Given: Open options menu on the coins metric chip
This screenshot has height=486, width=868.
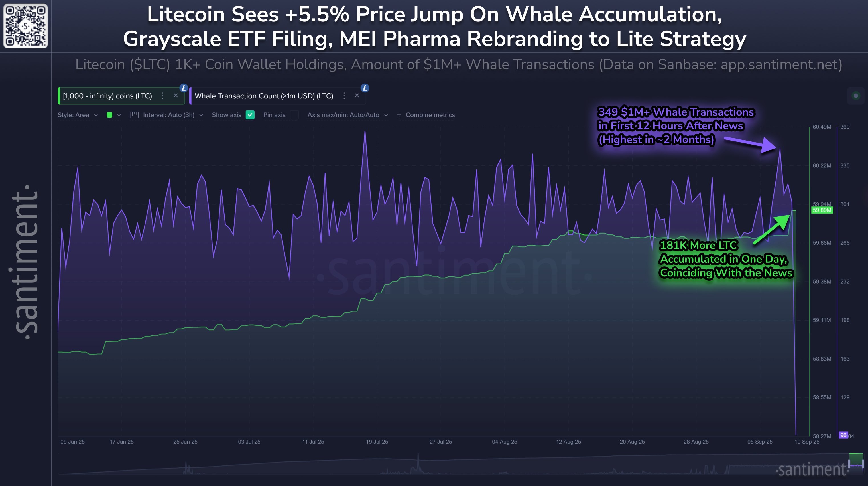Looking at the screenshot, I should 162,95.
